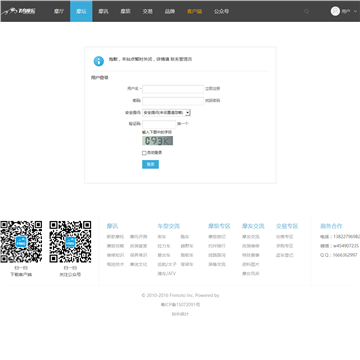The image size is (360, 360).
Task: Open the 摩旅 nav item
Action: (125, 11)
